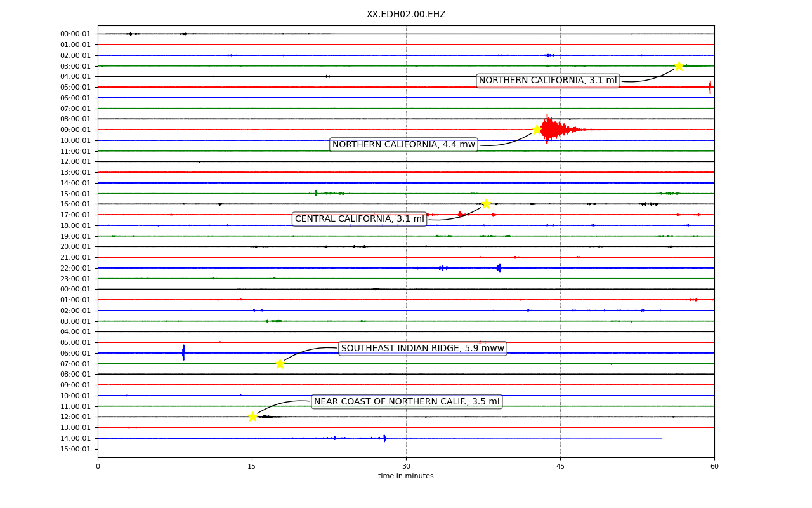
Task: Click the 09:00:01 row label at the top
Action: (x=75, y=130)
